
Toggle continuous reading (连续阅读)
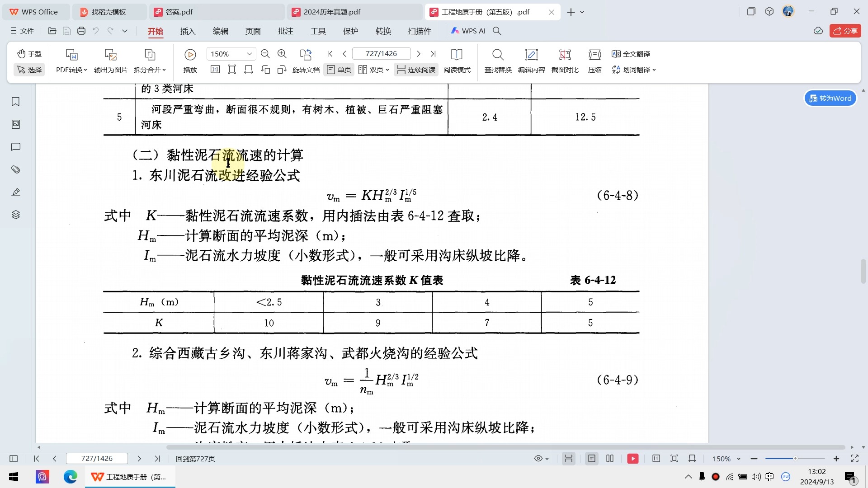tap(416, 70)
